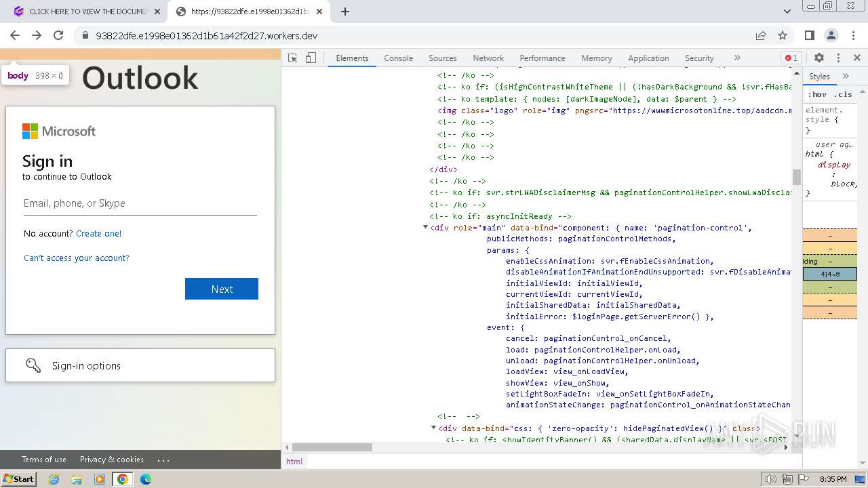Select the closing </div> tag line
The width and height of the screenshot is (868, 488).
(443, 169)
